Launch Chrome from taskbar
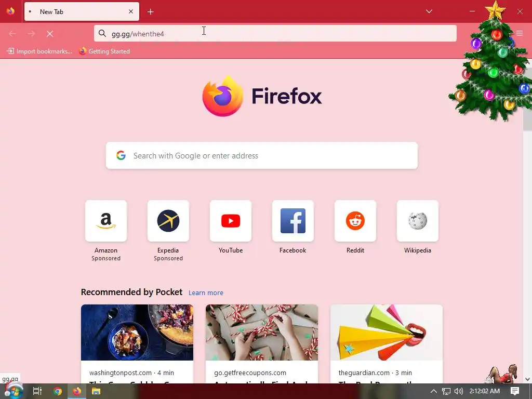532x399 pixels. (x=58, y=391)
